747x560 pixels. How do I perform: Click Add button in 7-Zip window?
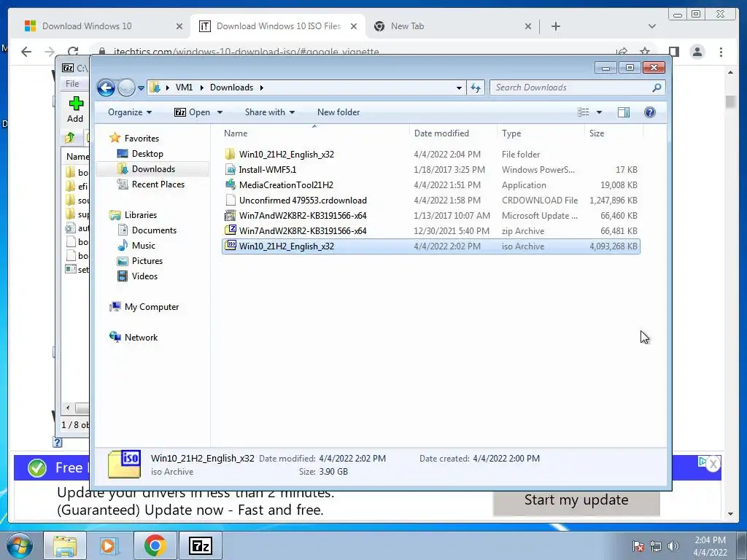click(x=75, y=109)
